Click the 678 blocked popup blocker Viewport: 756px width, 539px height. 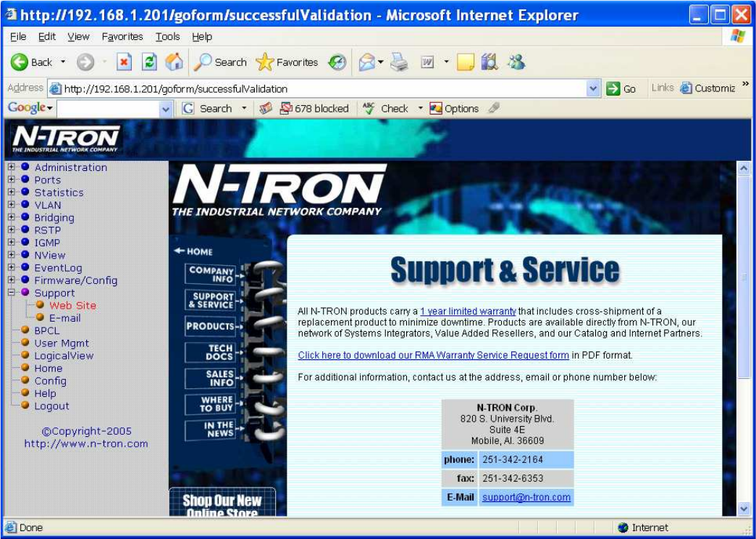click(314, 109)
